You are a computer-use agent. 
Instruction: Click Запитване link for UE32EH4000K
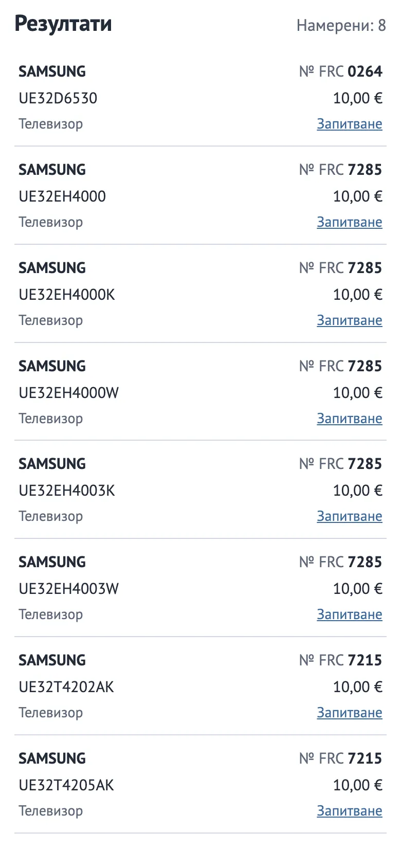pos(349,320)
